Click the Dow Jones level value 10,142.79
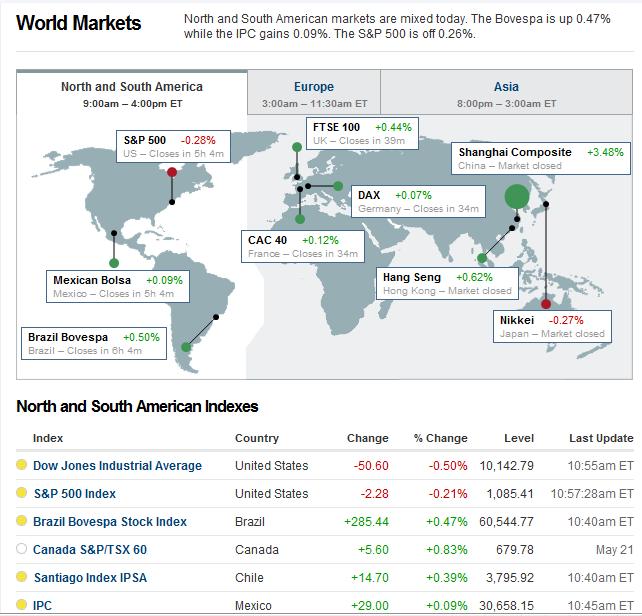This screenshot has width=642, height=616. click(506, 466)
